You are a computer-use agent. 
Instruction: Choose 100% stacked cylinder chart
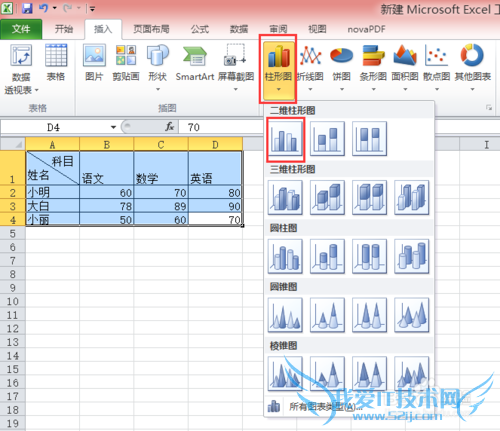(x=369, y=256)
